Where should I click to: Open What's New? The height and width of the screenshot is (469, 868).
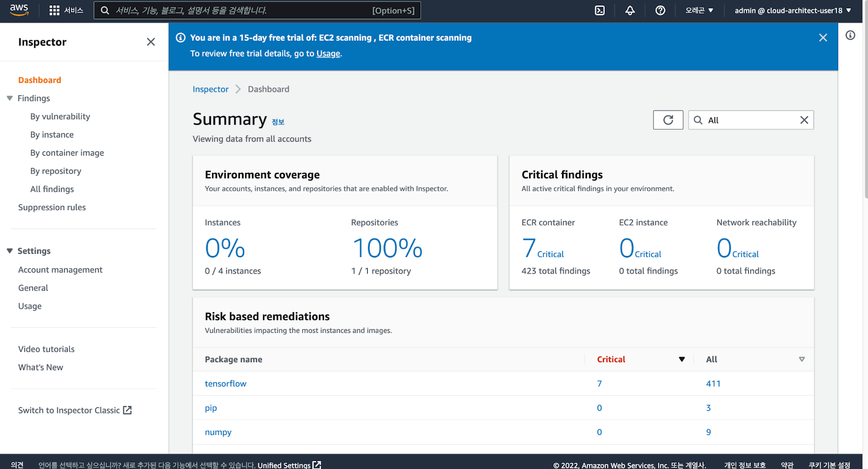click(x=41, y=367)
